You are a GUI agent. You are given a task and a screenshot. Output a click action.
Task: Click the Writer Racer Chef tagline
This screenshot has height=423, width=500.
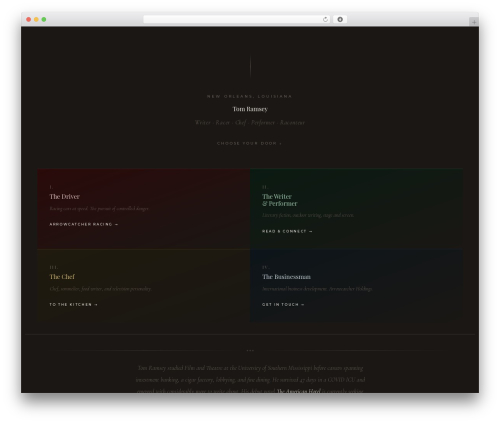[x=250, y=123]
